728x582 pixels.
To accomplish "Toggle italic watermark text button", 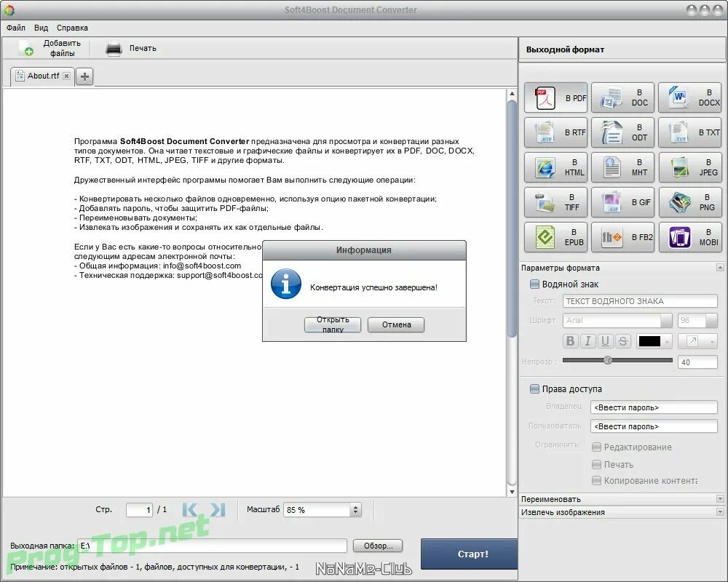I will coord(587,341).
